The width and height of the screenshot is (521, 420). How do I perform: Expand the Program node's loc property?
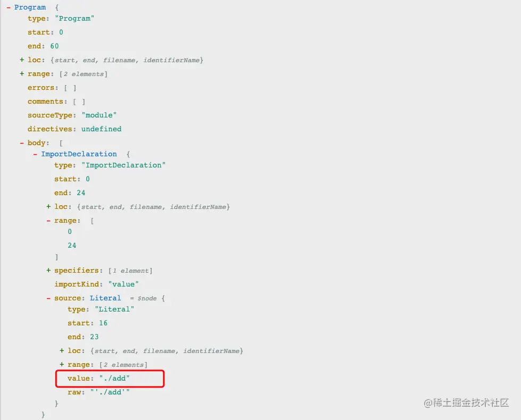click(22, 60)
